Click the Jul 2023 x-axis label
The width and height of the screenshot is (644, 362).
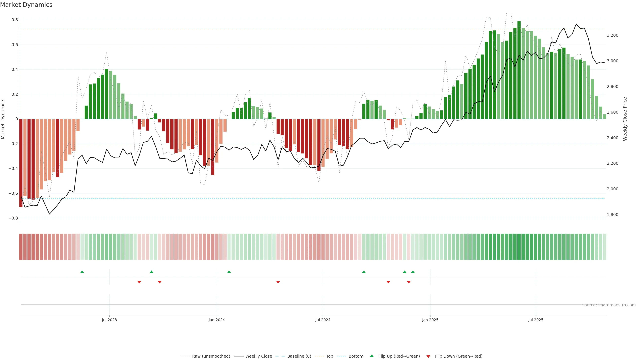[x=109, y=320]
